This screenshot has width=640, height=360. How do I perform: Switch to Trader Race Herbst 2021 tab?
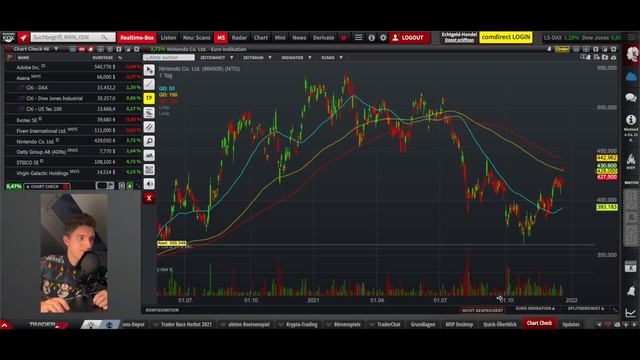pos(186,324)
